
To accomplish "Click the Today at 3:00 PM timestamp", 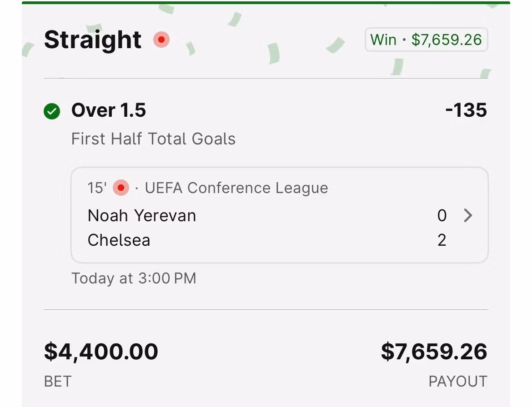I will click(x=134, y=278).
